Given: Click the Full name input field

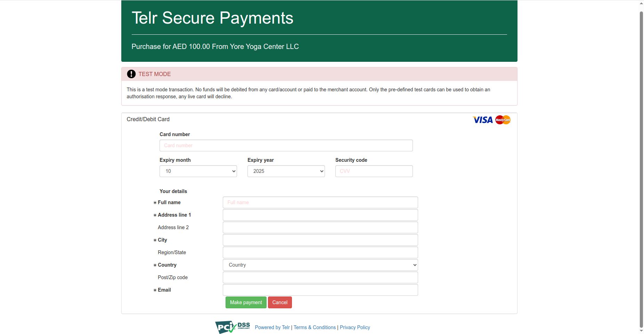Looking at the screenshot, I should point(320,202).
